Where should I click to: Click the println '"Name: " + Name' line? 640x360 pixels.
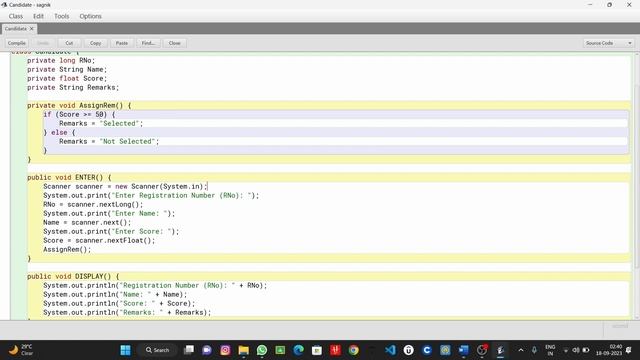point(115,294)
